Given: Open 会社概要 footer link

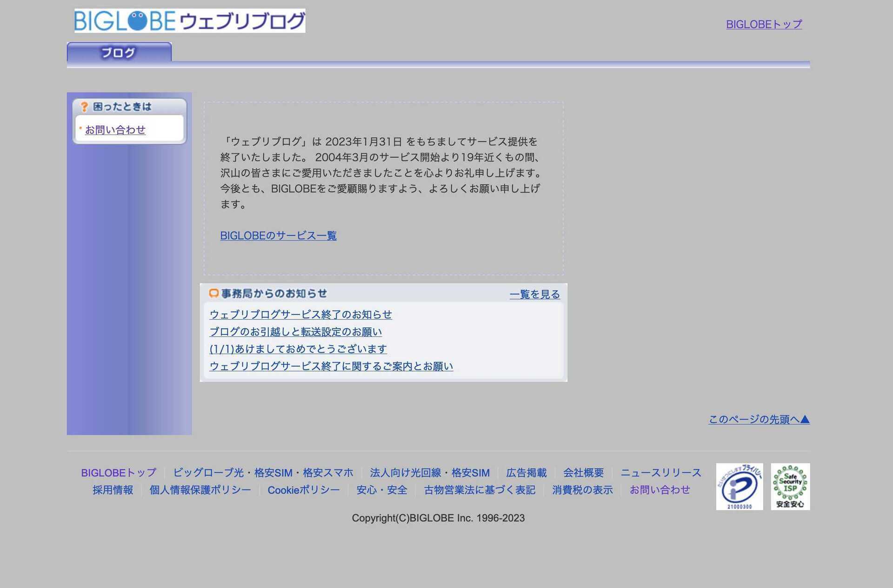Looking at the screenshot, I should coord(583,473).
